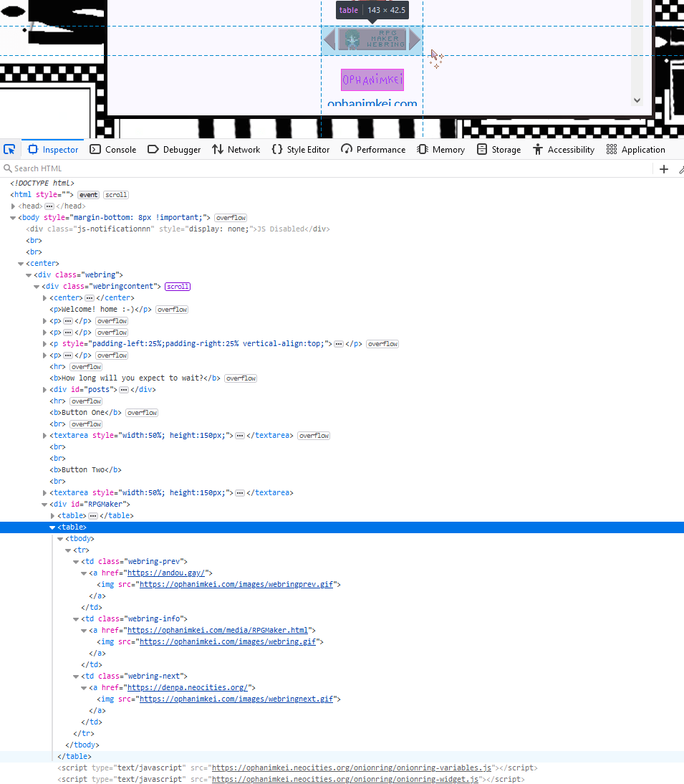Toggle the event badge on html element

88,195
